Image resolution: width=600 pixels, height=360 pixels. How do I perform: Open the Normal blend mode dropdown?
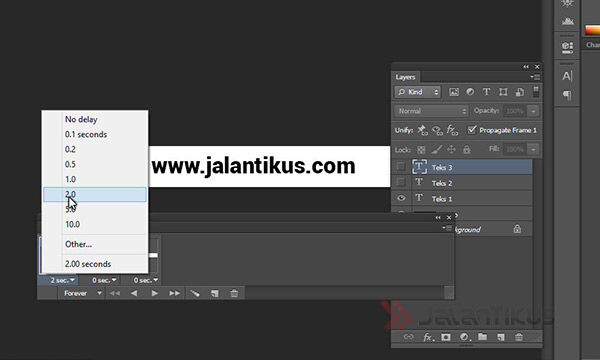pyautogui.click(x=431, y=111)
